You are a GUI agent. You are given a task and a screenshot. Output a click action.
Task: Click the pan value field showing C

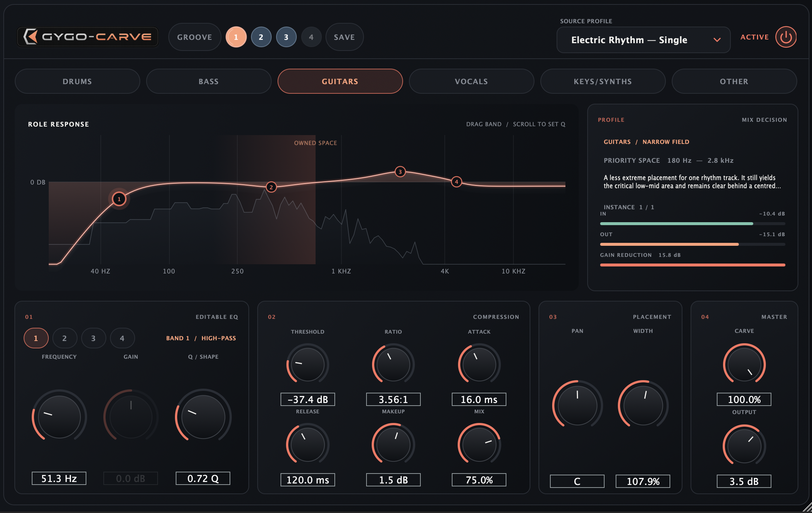(x=577, y=481)
